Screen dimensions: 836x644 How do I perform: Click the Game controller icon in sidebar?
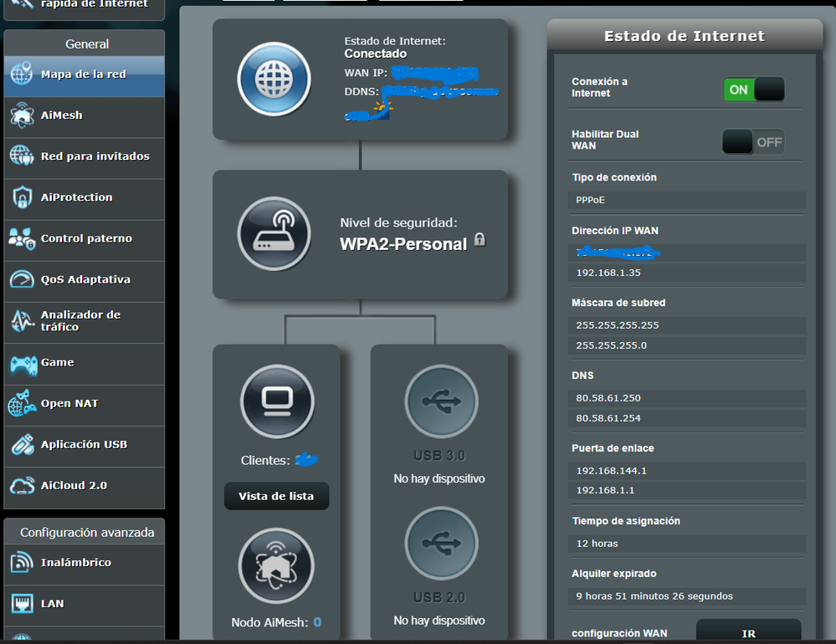pyautogui.click(x=22, y=363)
